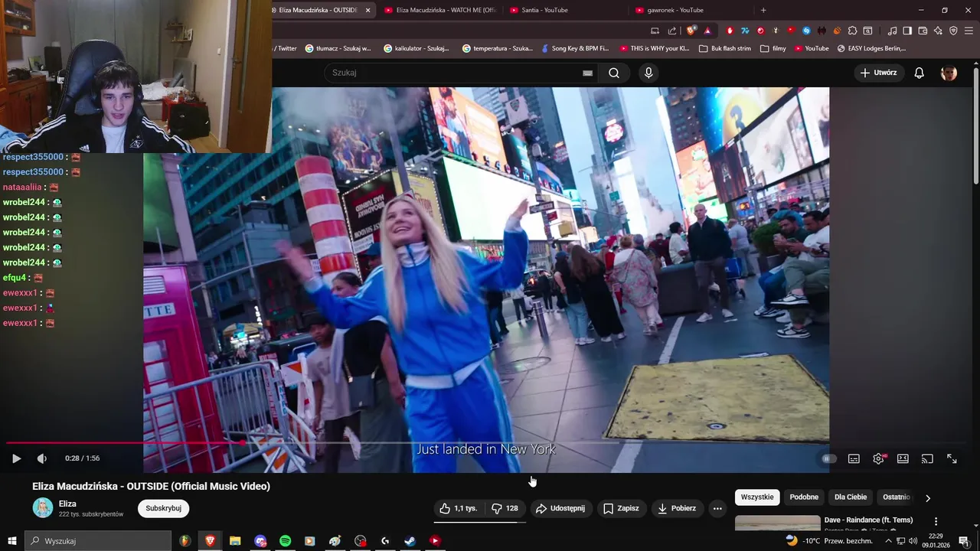Screen dimensions: 980x551
Task: Open Steam from the taskbar
Action: coord(410,540)
